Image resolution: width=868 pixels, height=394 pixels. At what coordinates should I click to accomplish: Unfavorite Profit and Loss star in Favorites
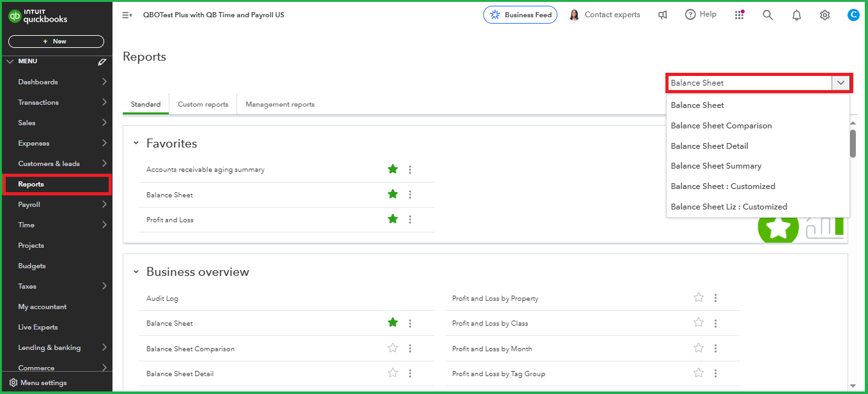tap(393, 219)
